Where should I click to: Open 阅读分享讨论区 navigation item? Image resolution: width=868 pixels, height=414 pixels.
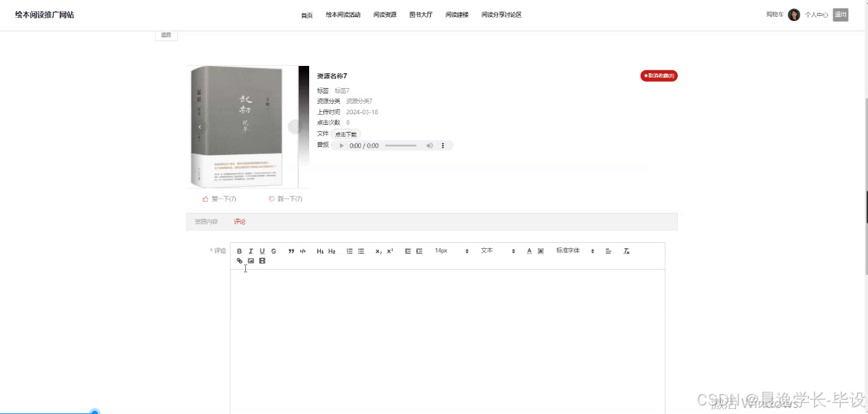pyautogui.click(x=501, y=14)
